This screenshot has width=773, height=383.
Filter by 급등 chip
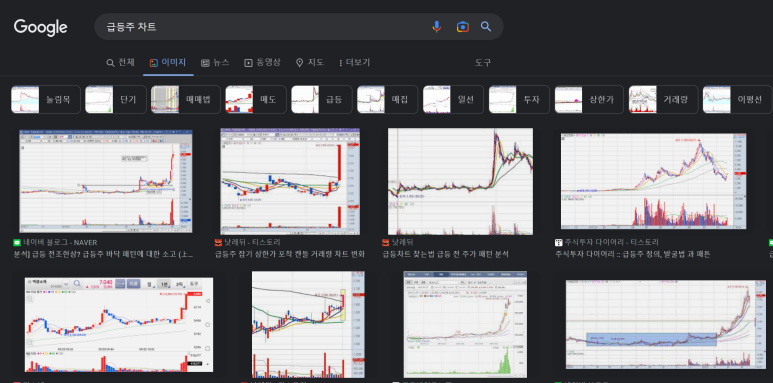pyautogui.click(x=321, y=100)
